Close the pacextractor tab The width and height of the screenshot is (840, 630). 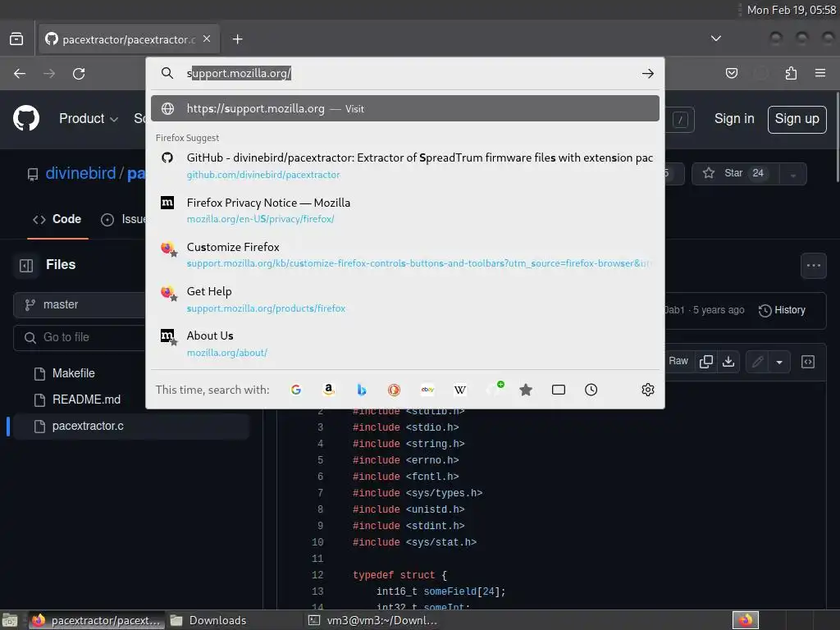coord(207,39)
